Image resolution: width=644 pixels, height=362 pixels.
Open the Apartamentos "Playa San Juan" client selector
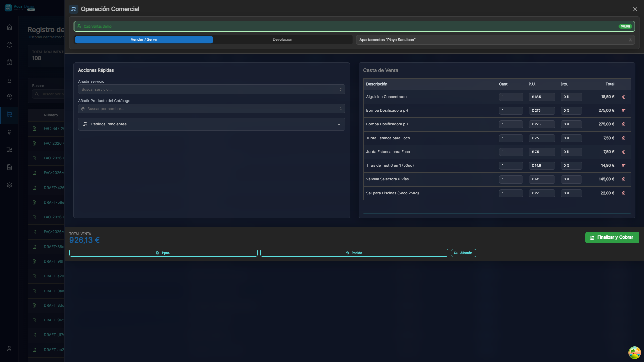click(495, 40)
